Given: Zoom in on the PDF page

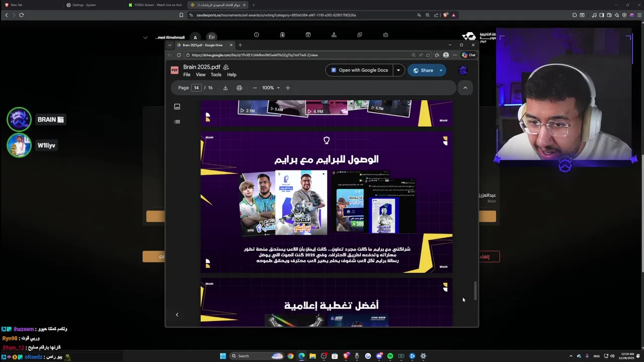Looking at the screenshot, I should (288, 88).
